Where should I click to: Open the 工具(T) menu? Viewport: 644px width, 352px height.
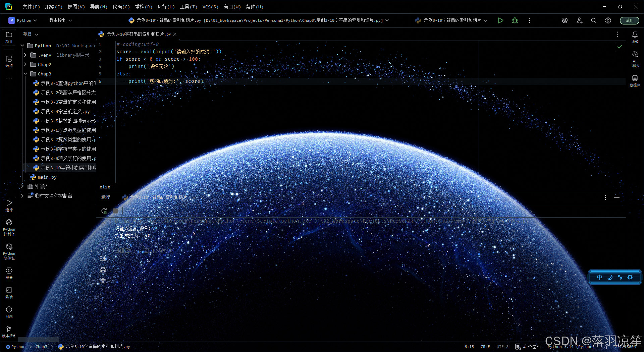pos(189,7)
